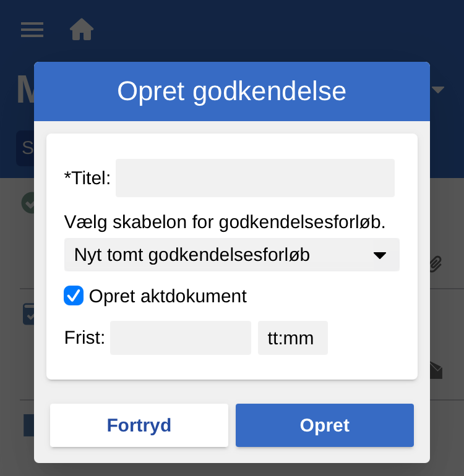Click the Frist date field
This screenshot has height=476, width=464.
(181, 338)
